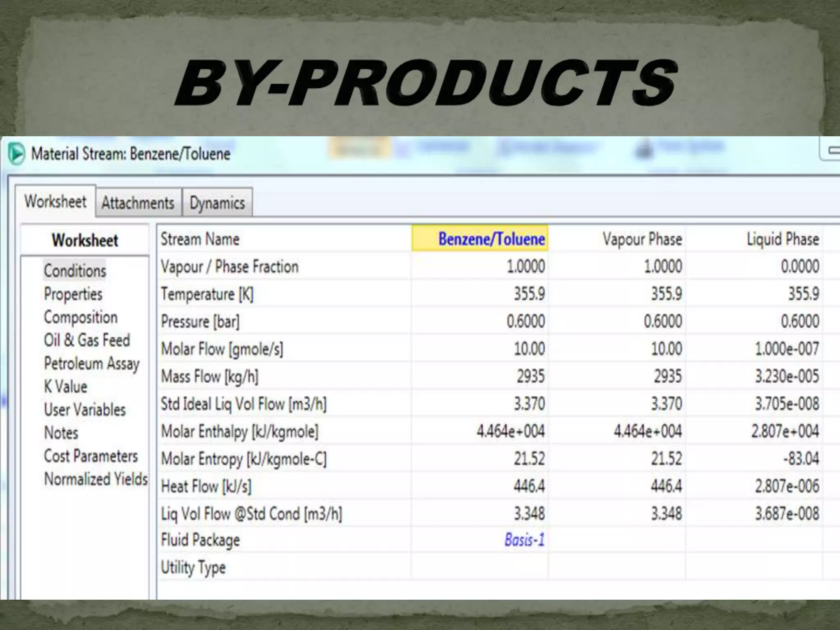Select liquid phase molar flow 1.000e-007

pyautogui.click(x=787, y=349)
